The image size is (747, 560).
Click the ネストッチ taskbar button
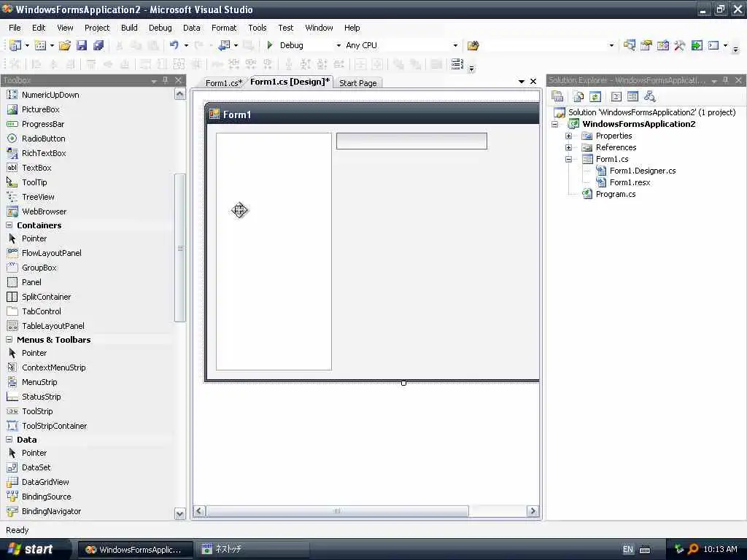pyautogui.click(x=252, y=550)
